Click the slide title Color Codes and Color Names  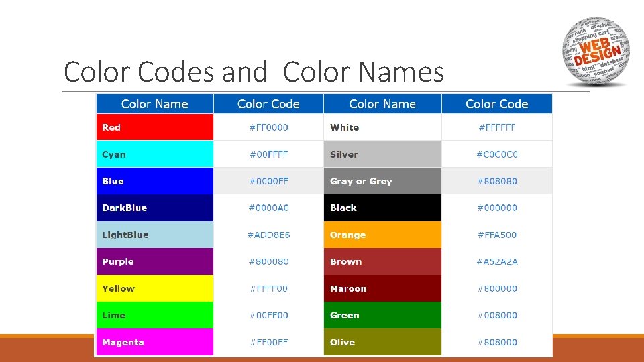[x=254, y=72]
